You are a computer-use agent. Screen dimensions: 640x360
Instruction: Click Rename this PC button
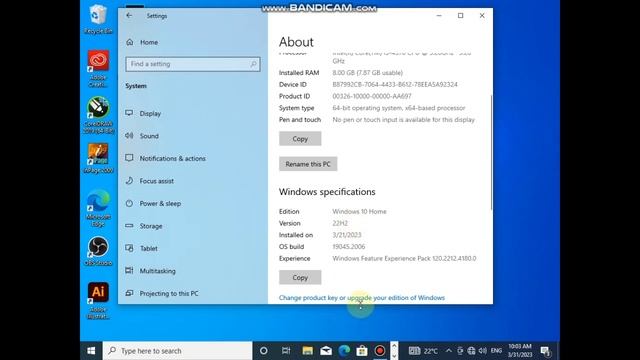(308, 164)
